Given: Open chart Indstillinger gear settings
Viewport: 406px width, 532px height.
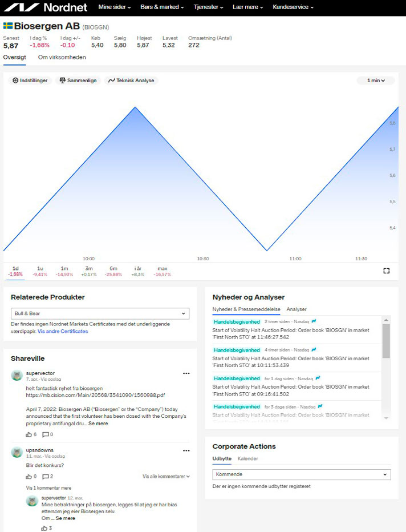Looking at the screenshot, I should (x=30, y=80).
